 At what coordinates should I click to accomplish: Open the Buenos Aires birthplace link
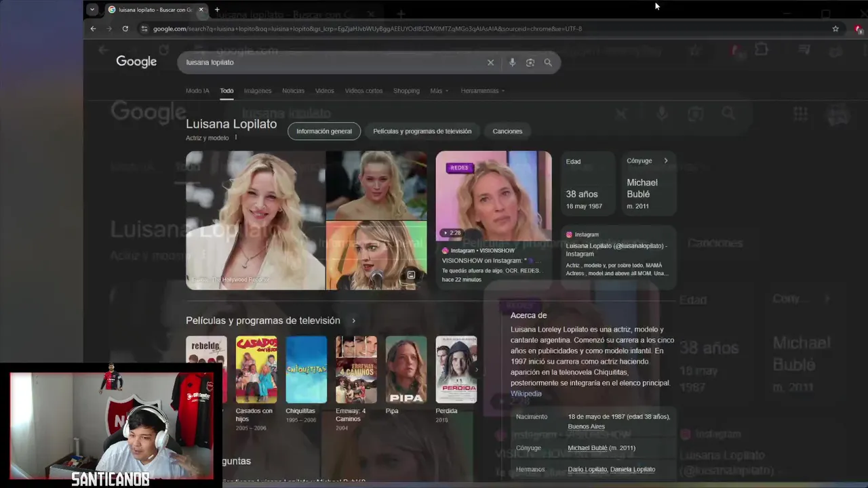click(586, 426)
